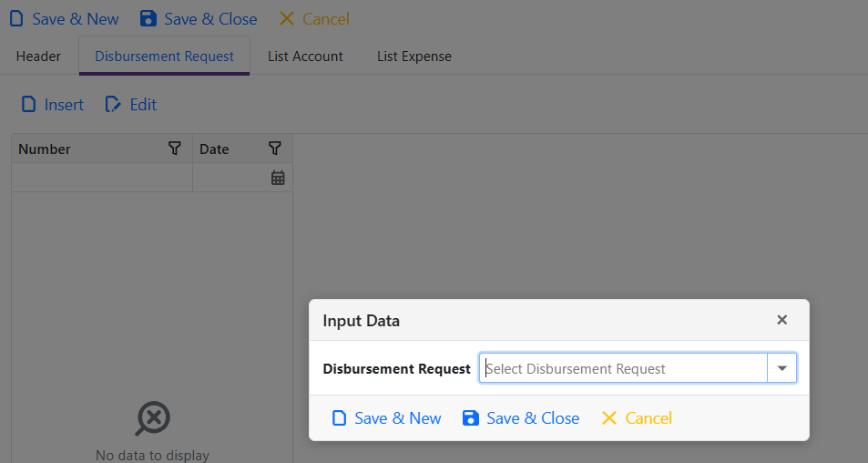Open the Date column filter icon

pyautogui.click(x=274, y=149)
